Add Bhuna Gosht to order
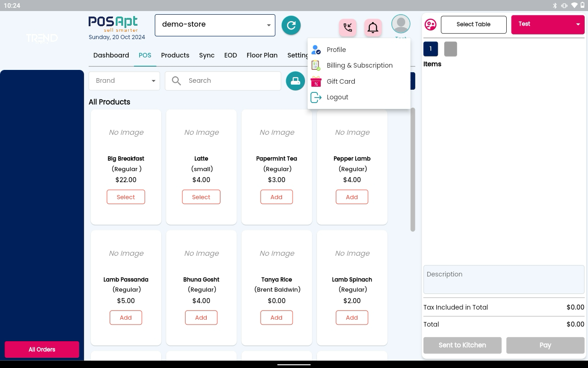The width and height of the screenshot is (588, 368). pyautogui.click(x=201, y=318)
